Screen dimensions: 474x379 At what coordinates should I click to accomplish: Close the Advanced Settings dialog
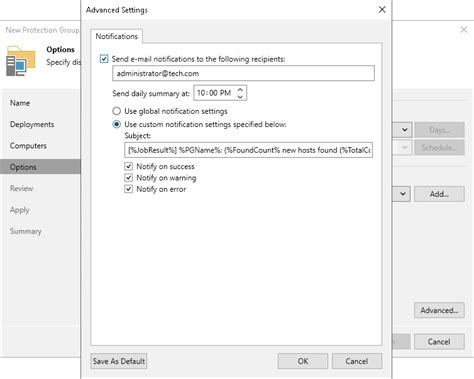pyautogui.click(x=382, y=10)
